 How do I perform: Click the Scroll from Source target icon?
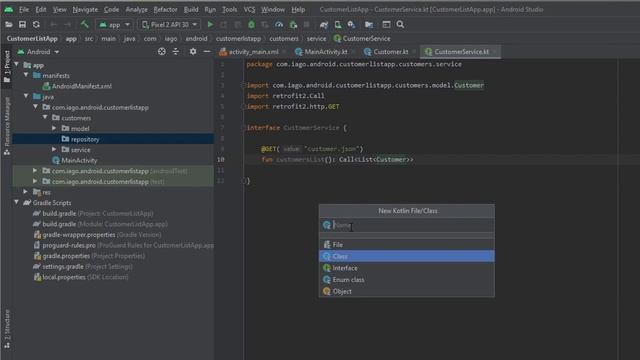pos(162,51)
